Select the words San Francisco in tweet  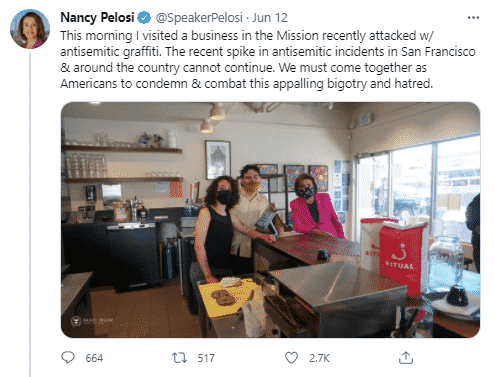tap(438, 52)
